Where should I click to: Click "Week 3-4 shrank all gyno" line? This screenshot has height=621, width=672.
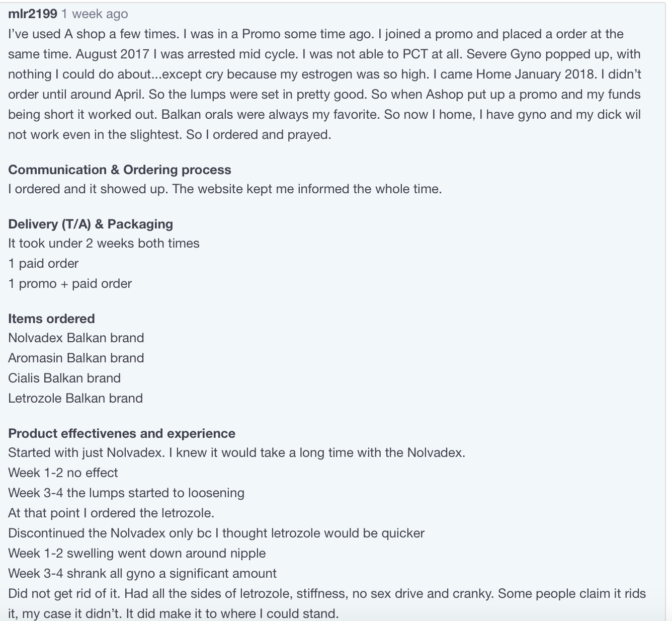click(142, 573)
